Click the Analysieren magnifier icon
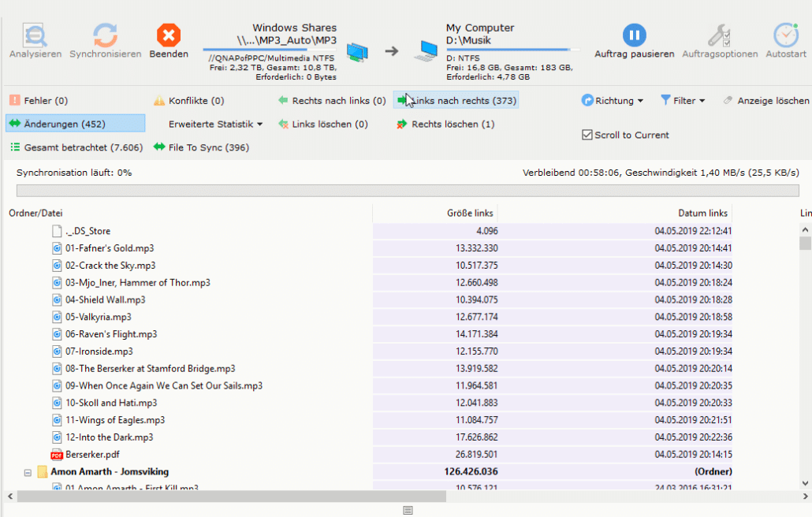Screen dimensions: 812x517 click(35, 35)
